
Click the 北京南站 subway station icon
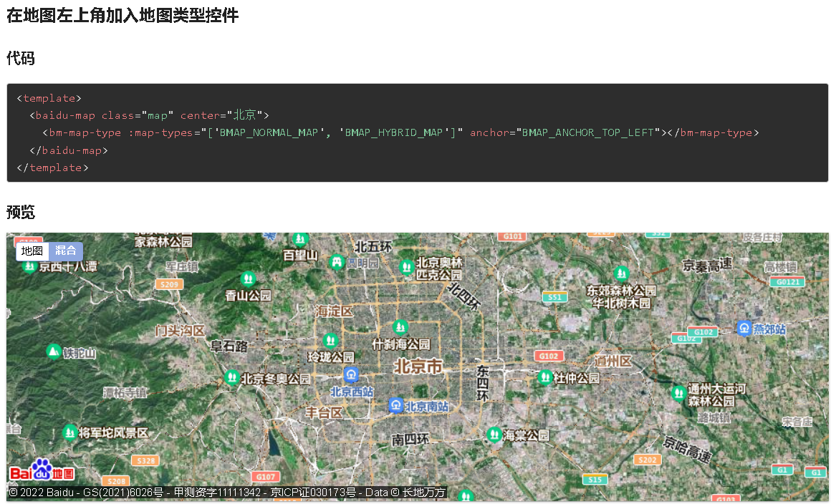tap(397, 405)
